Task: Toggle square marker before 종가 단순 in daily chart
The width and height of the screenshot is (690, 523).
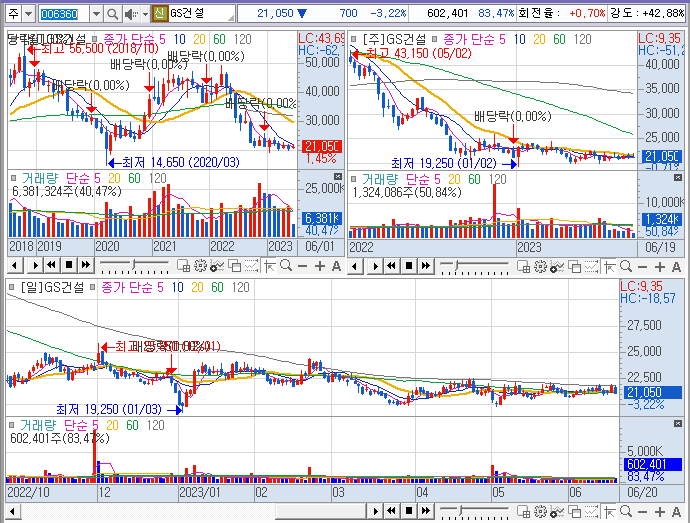Action: 92,287
